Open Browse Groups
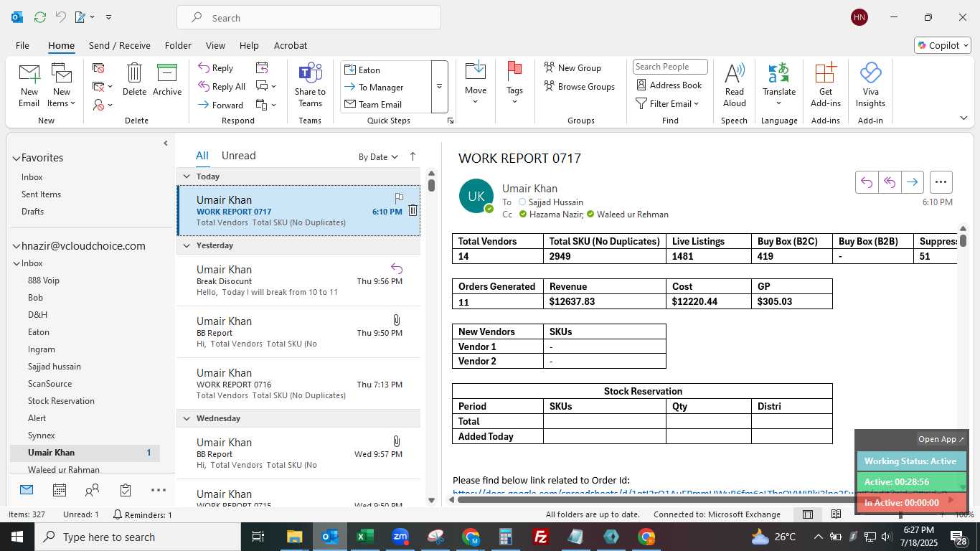The height and width of the screenshot is (551, 980). (x=579, y=86)
